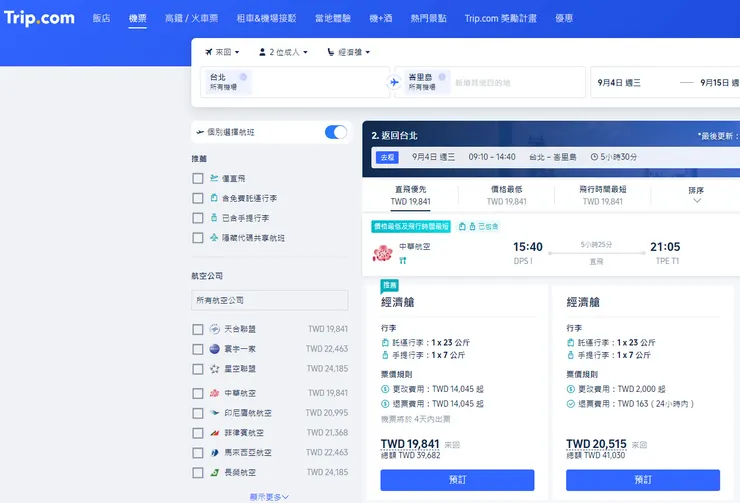Screen dimensions: 740x503
Task: Check the 印尼鷹航航空 checkbox
Action: click(198, 413)
